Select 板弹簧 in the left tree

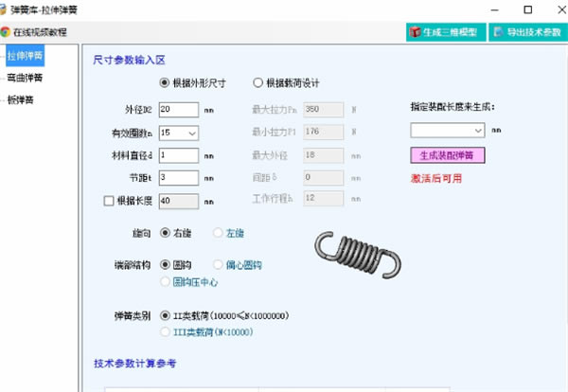20,99
